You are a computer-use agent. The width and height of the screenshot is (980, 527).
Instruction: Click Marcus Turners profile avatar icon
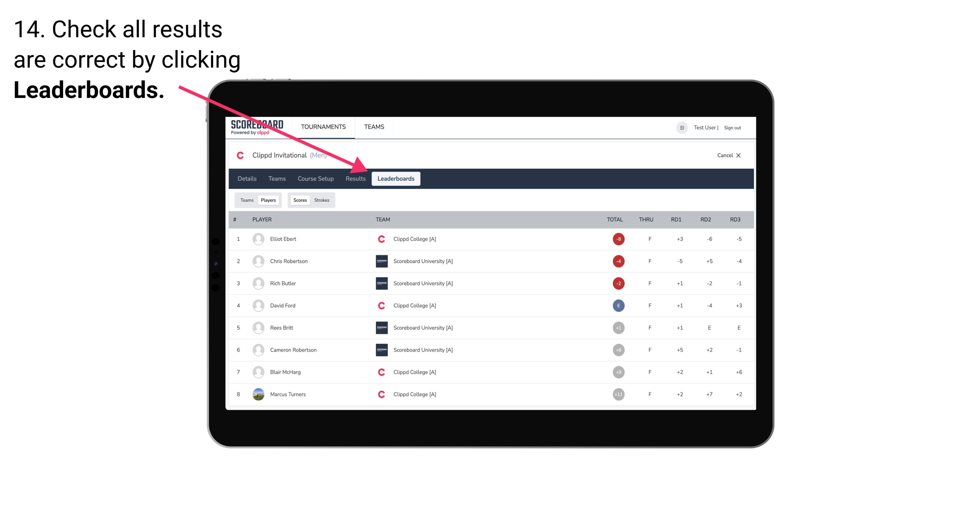pos(258,394)
